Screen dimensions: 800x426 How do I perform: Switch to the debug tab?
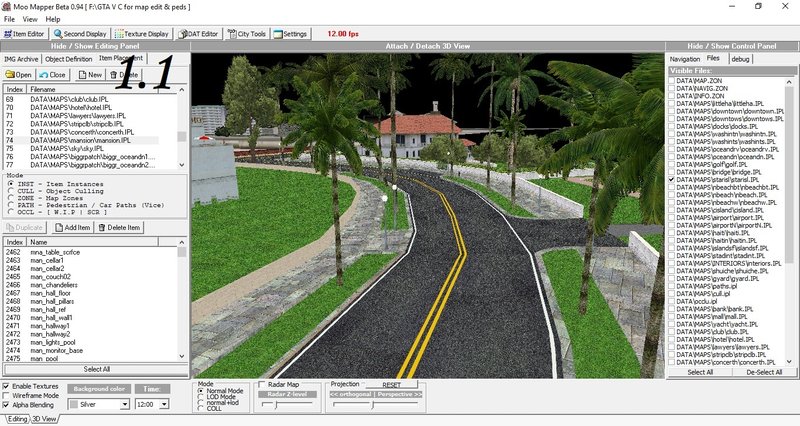coord(740,59)
